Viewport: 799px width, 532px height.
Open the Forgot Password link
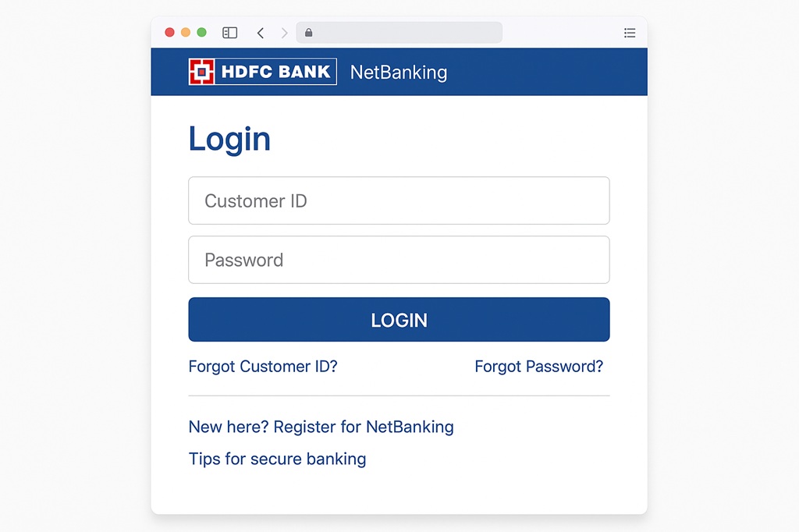pos(539,366)
